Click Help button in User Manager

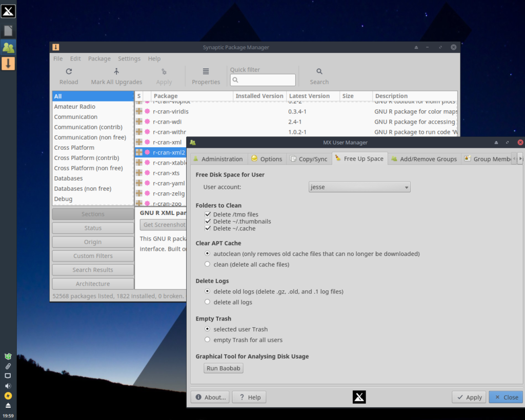(250, 397)
